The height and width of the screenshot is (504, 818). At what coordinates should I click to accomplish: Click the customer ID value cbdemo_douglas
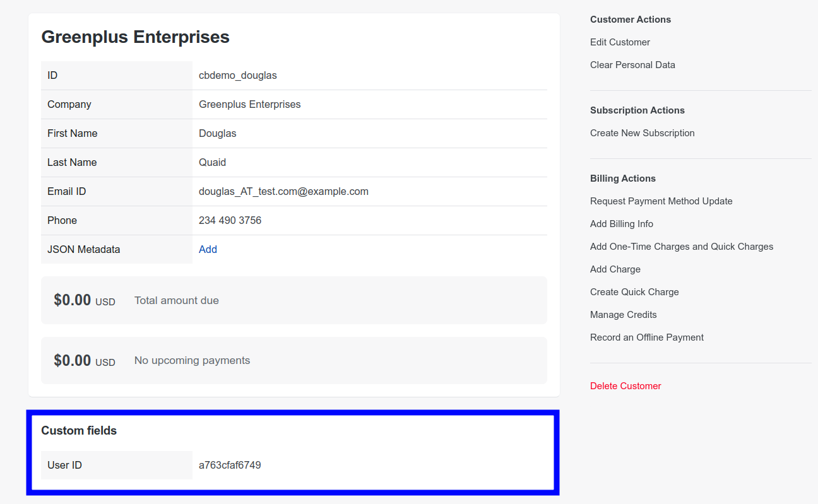[x=237, y=76]
